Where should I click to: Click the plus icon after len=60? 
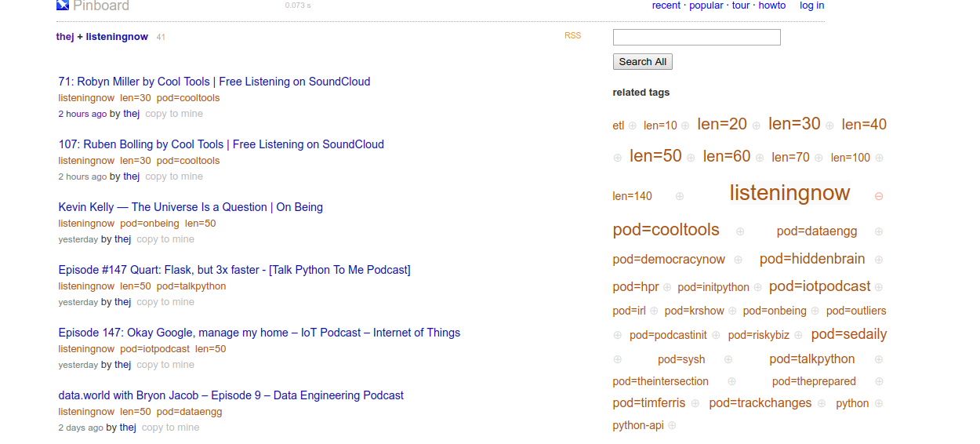[760, 158]
